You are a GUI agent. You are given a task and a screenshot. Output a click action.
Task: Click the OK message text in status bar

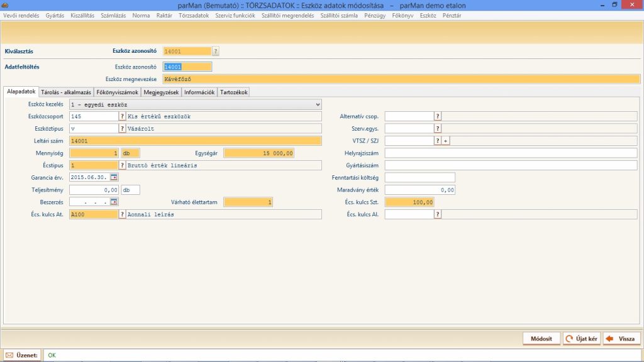[52, 356]
